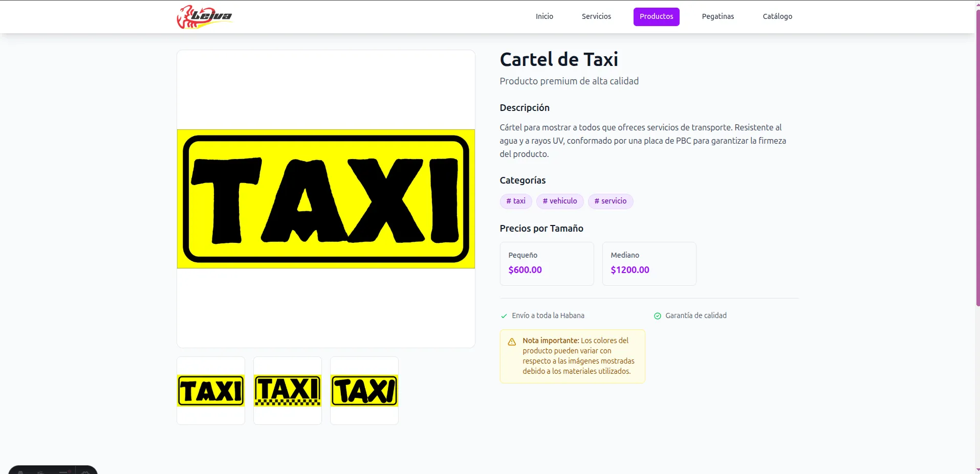Viewport: 980px width, 474px height.
Task: Select the Productos nav button
Action: [x=656, y=16]
